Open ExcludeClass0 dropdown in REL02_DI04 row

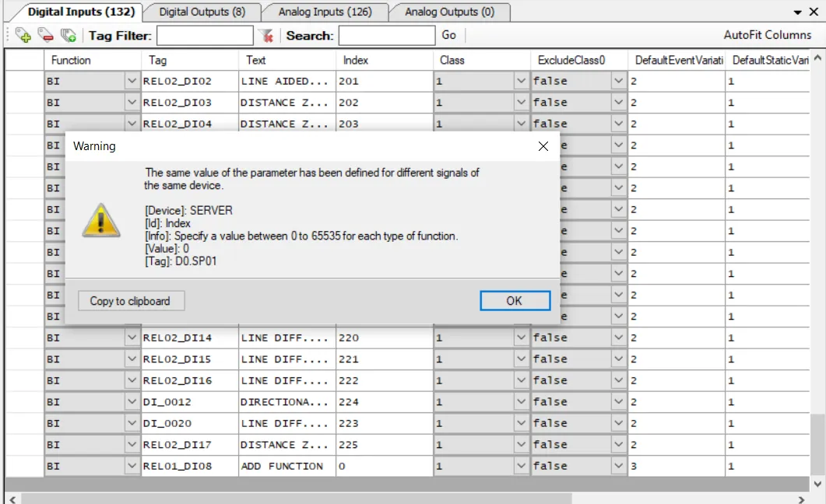(618, 124)
